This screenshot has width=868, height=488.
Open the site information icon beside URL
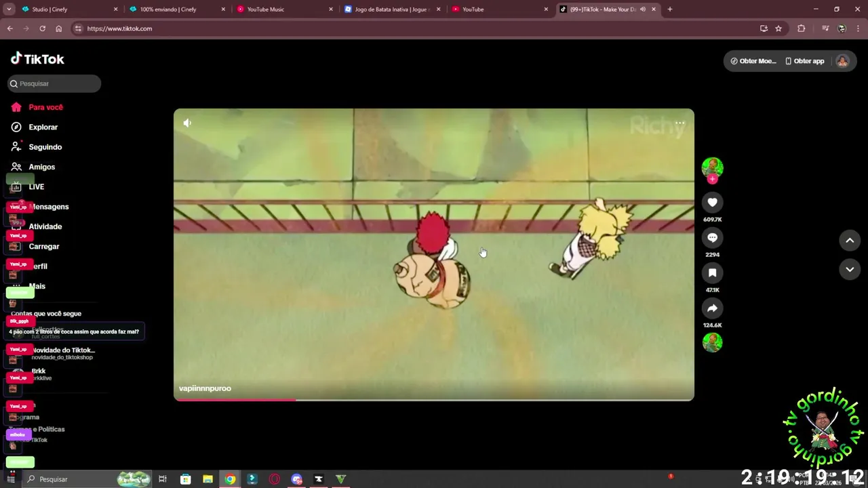78,28
